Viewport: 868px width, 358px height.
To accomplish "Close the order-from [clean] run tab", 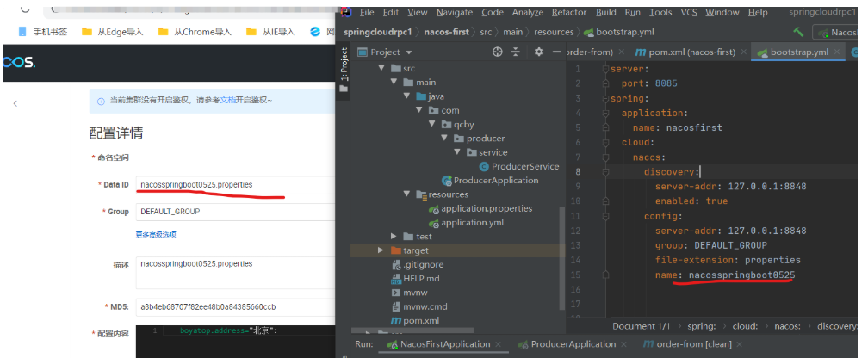I will [x=740, y=344].
